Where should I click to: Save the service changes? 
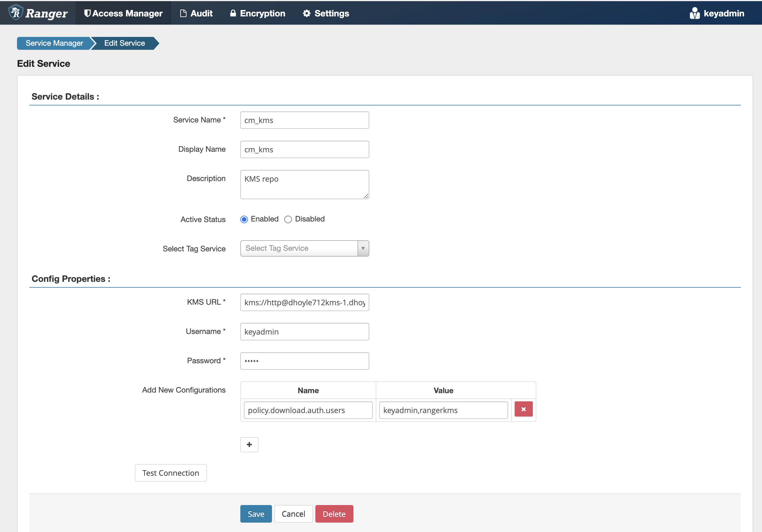(x=256, y=514)
